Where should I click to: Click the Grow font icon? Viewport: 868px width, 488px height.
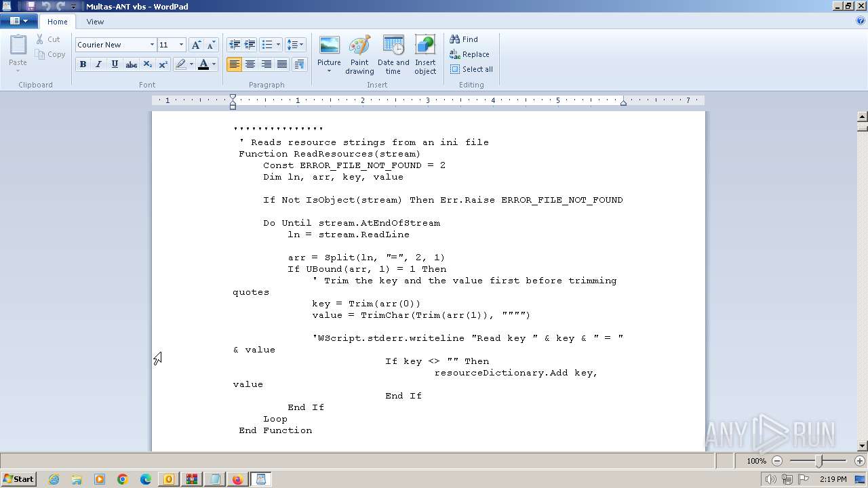pyautogui.click(x=196, y=45)
